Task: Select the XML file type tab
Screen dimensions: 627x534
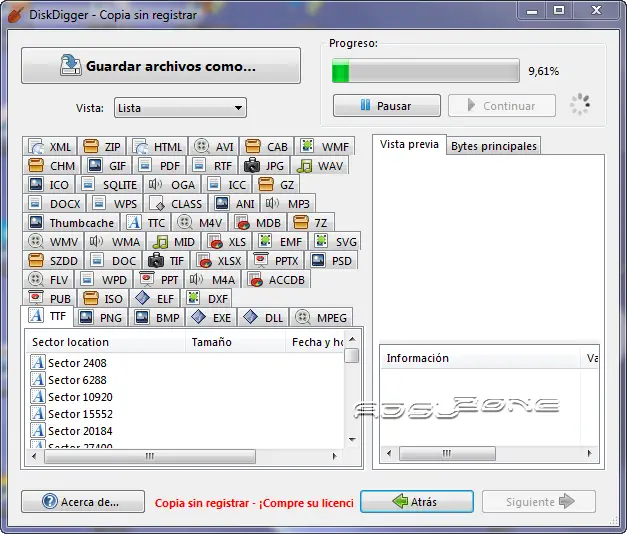Action: (x=50, y=146)
